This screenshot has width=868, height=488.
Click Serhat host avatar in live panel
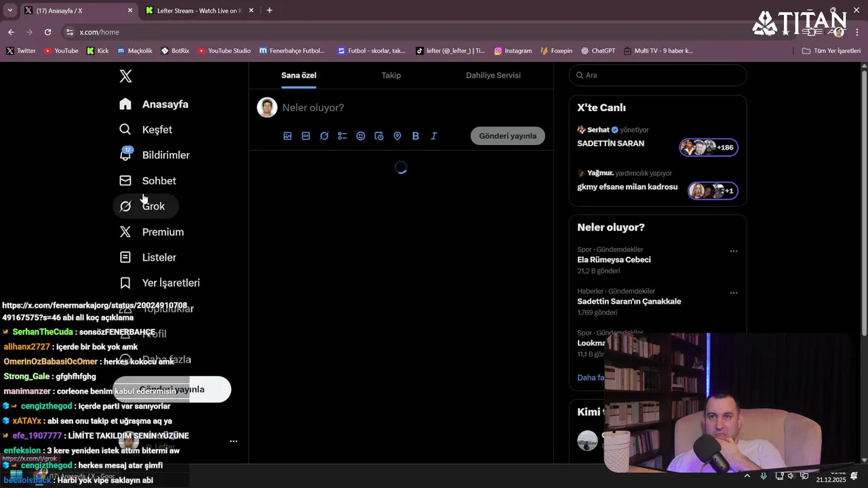(x=581, y=129)
